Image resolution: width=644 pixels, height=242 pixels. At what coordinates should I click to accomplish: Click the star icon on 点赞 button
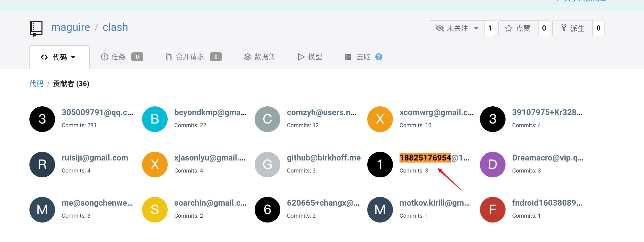509,28
